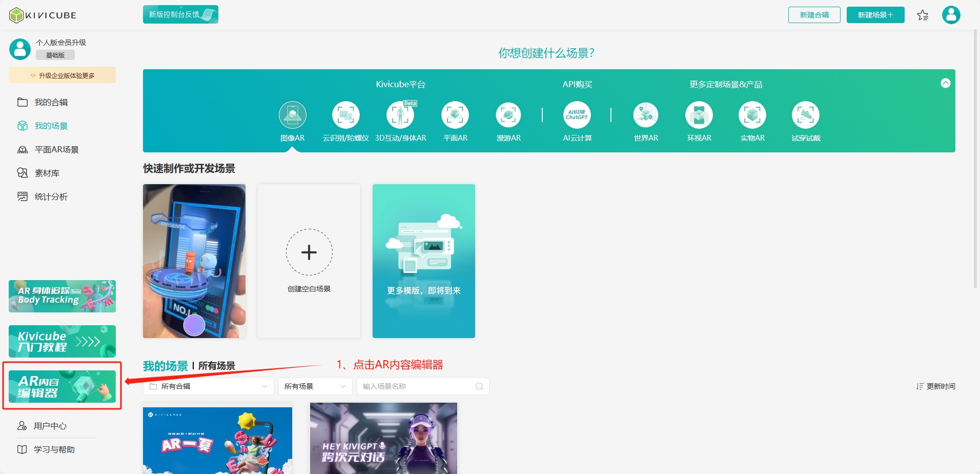Select the 环视AR icon
This screenshot has width=980, height=474.
click(699, 115)
